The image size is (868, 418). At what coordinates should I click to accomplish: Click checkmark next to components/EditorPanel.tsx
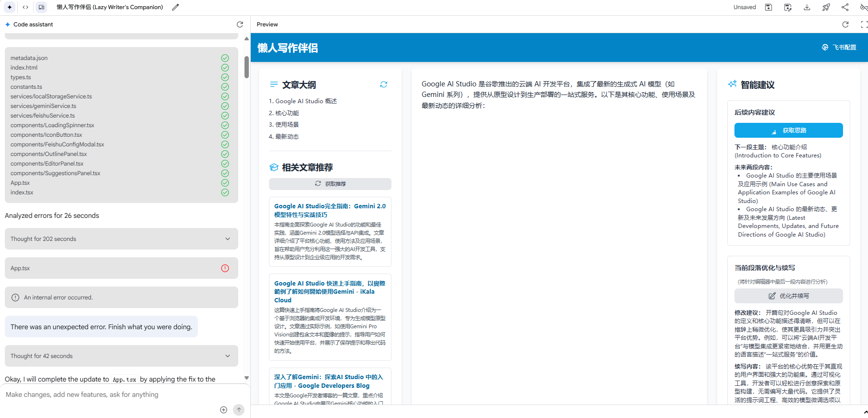pyautogui.click(x=225, y=164)
